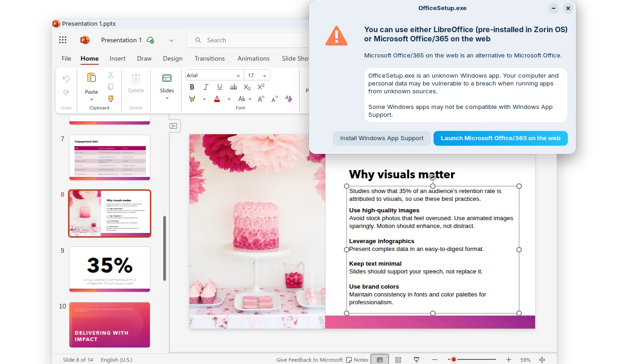Switch to the Transitions ribbon tab
This screenshot has width=628, height=364.
pos(210,58)
